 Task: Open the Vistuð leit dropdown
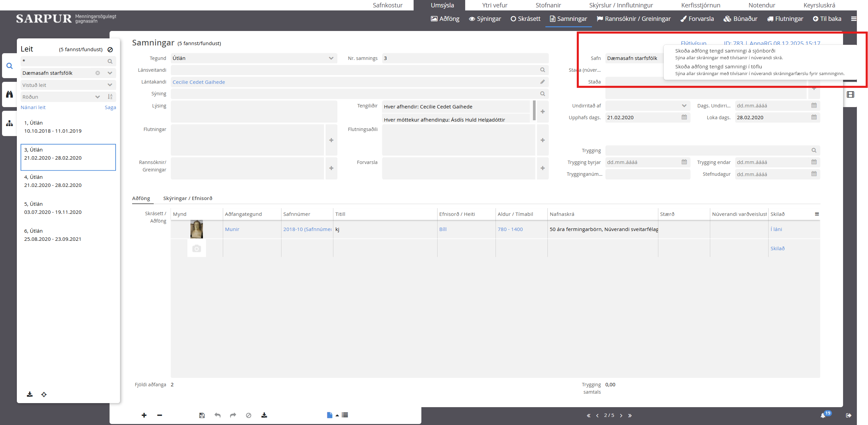110,85
